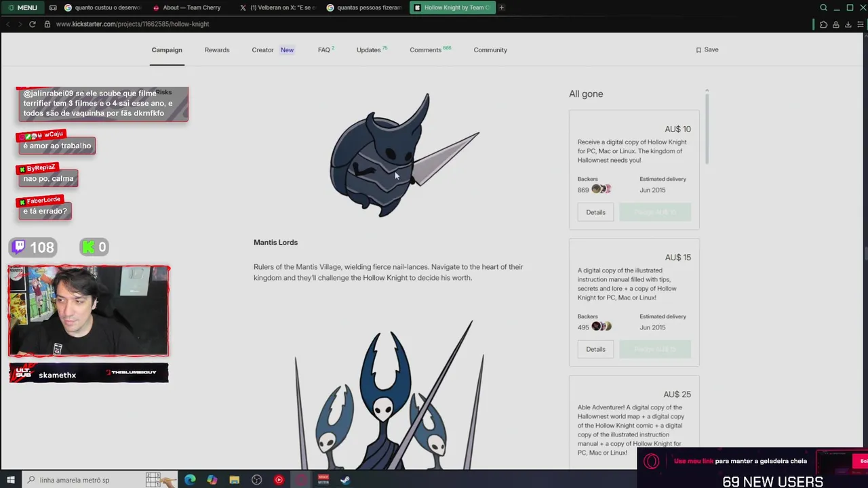Open the Voicemeeter icon in taskbar
The width and height of the screenshot is (868, 488).
[x=323, y=480]
